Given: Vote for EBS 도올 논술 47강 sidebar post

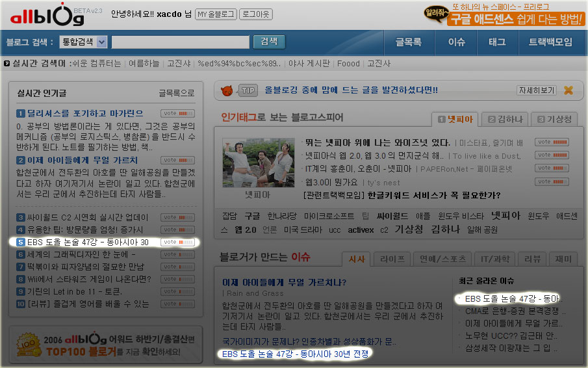Looking at the screenshot, I should coord(178,243).
